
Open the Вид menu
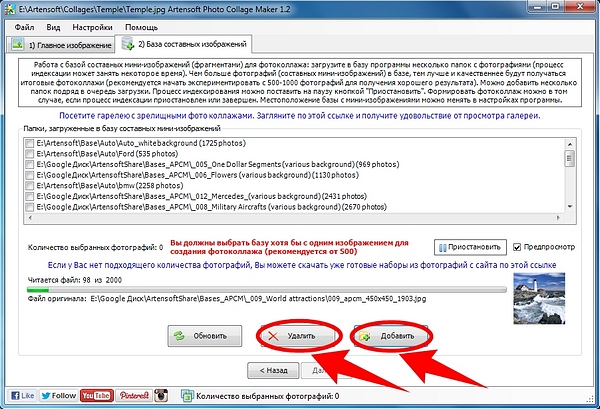pos(53,27)
